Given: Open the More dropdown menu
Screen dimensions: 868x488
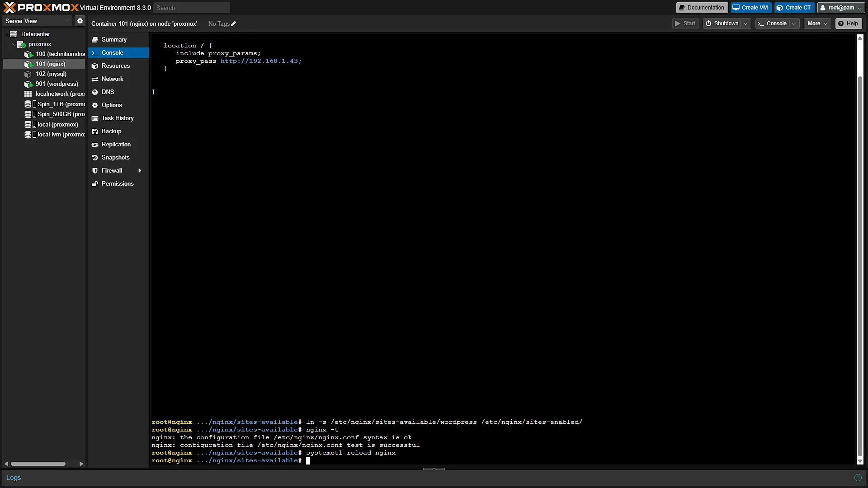Looking at the screenshot, I should tap(817, 23).
